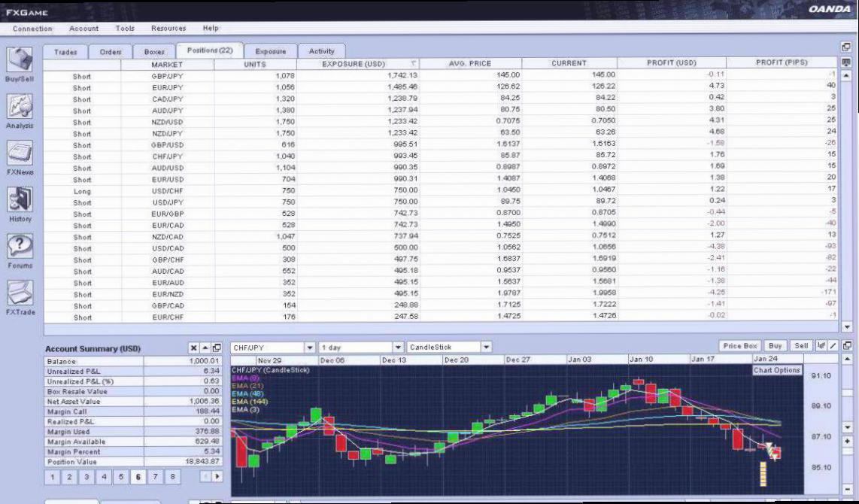This screenshot has width=859, height=504.
Task: Go to next account summary page arrow
Action: [217, 477]
